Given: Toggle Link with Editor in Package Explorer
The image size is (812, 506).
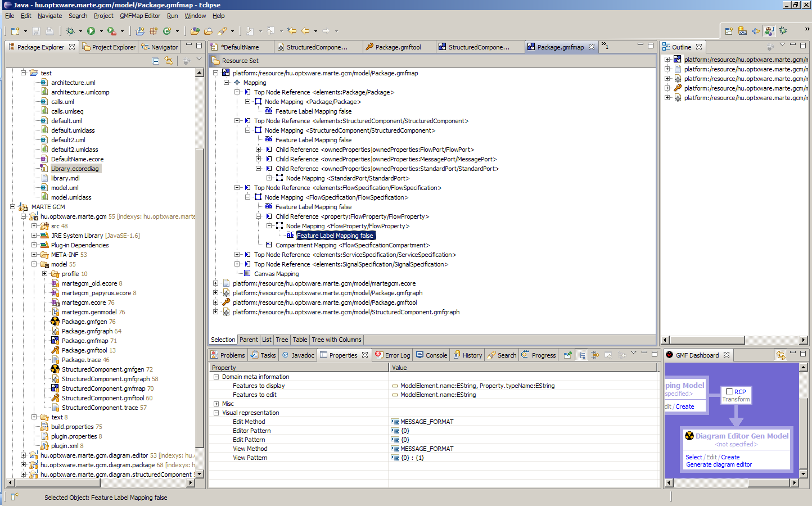Looking at the screenshot, I should pos(168,61).
